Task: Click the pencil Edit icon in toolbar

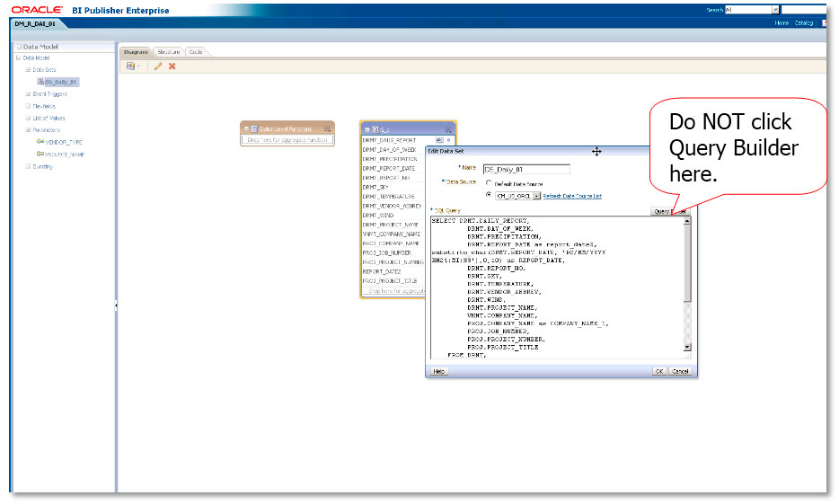Action: (158, 66)
